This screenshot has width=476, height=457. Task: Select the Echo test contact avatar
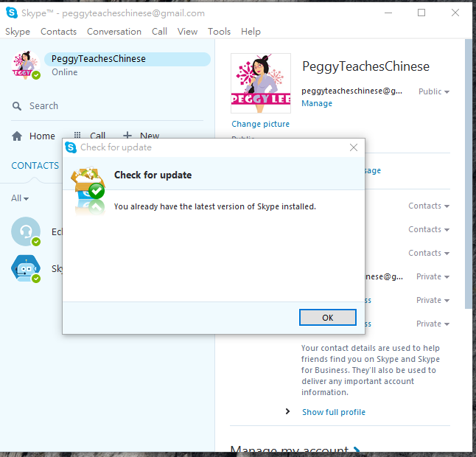click(26, 231)
